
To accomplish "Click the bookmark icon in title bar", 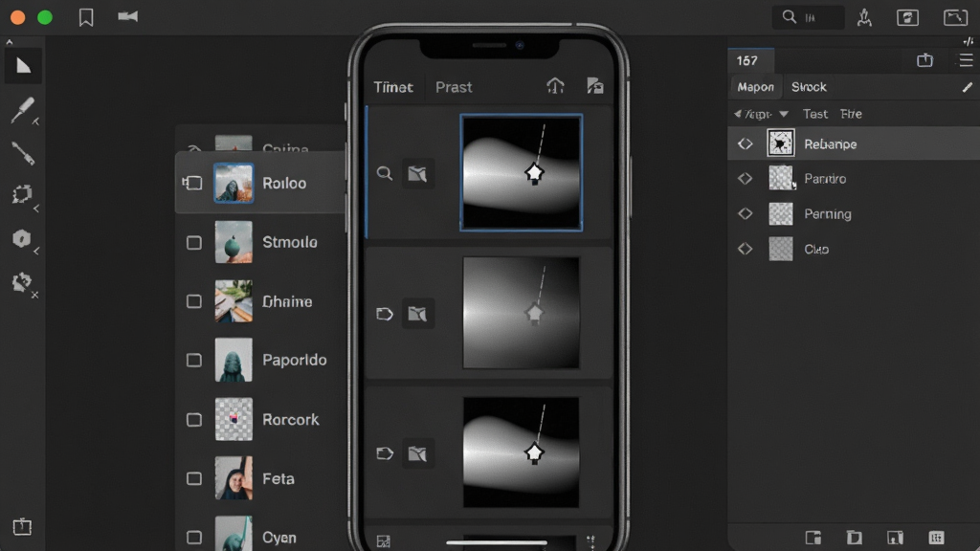I will tap(86, 17).
